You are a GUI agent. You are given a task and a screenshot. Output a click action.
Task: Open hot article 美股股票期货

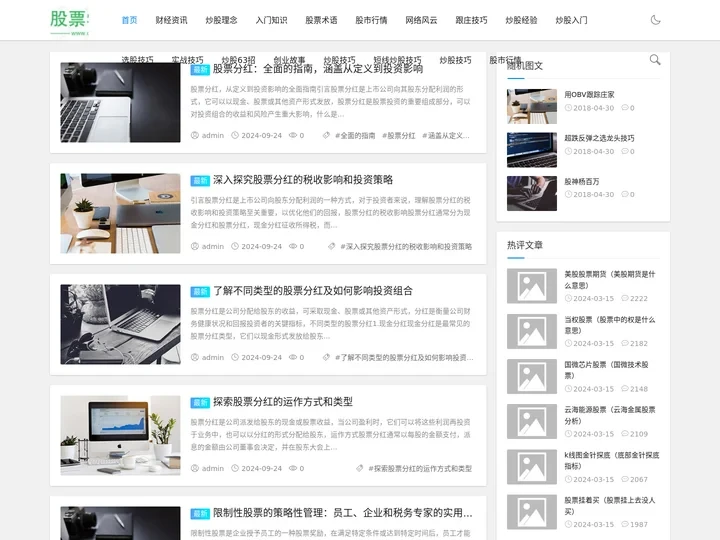click(610, 280)
